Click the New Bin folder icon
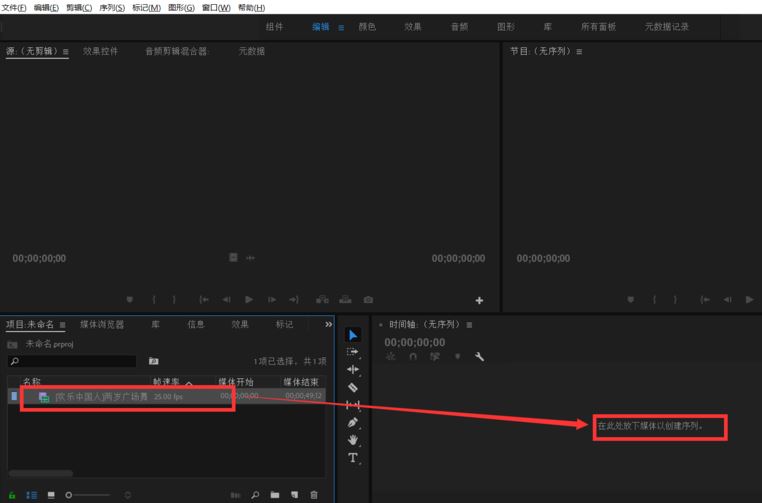762x503 pixels. pyautogui.click(x=275, y=495)
